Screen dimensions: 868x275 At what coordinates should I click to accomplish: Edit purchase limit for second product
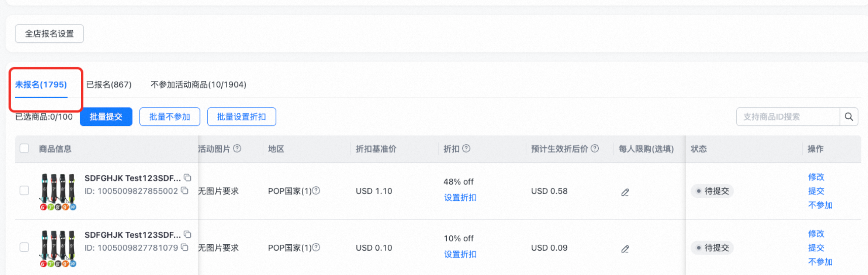[x=625, y=249]
